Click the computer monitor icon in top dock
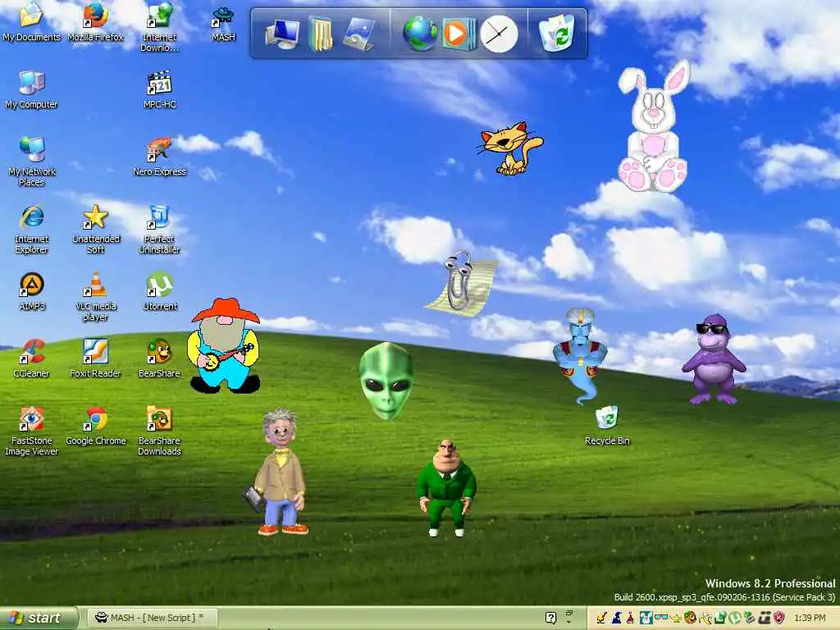Viewport: 840px width, 630px height. point(282,33)
